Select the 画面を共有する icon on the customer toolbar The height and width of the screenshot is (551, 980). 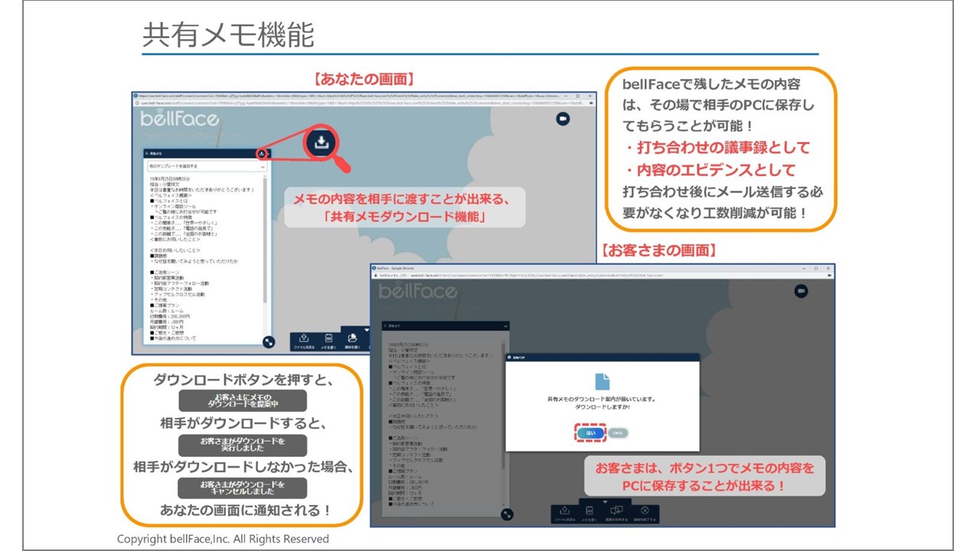(616, 510)
